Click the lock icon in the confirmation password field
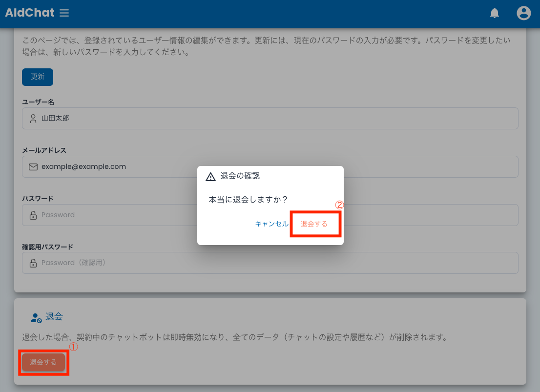This screenshot has width=540, height=392. tap(33, 263)
